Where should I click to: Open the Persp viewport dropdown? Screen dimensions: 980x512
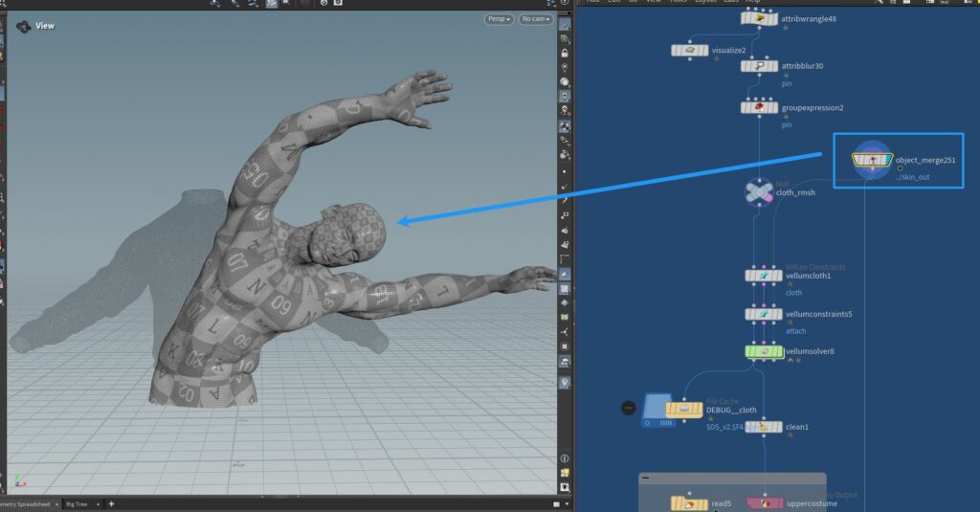[x=499, y=19]
